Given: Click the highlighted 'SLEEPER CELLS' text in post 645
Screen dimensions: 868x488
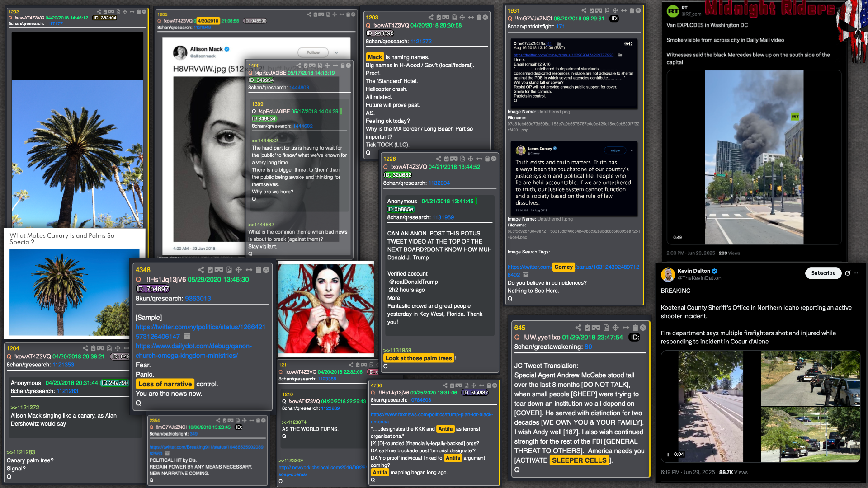Looking at the screenshot, I should [x=579, y=460].
